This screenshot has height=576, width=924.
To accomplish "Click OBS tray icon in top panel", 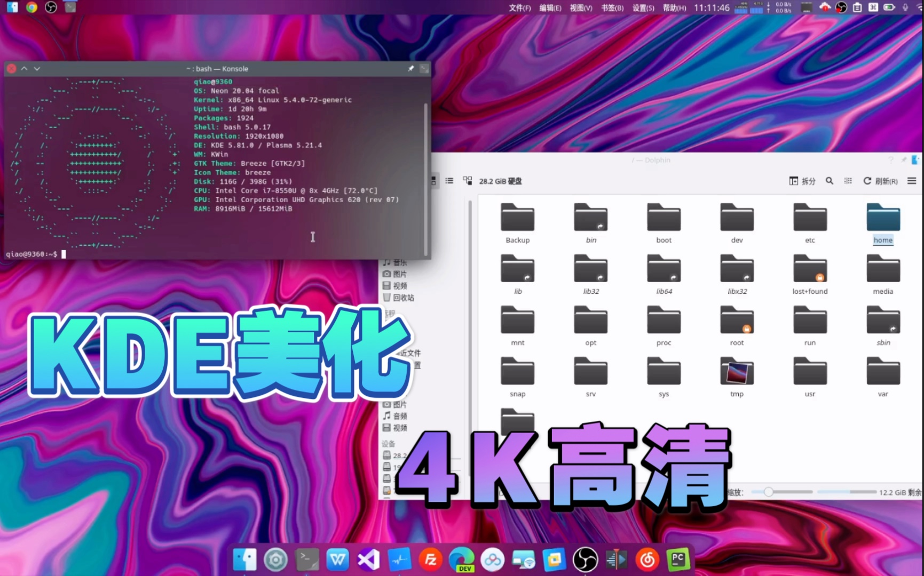I will coord(841,7).
